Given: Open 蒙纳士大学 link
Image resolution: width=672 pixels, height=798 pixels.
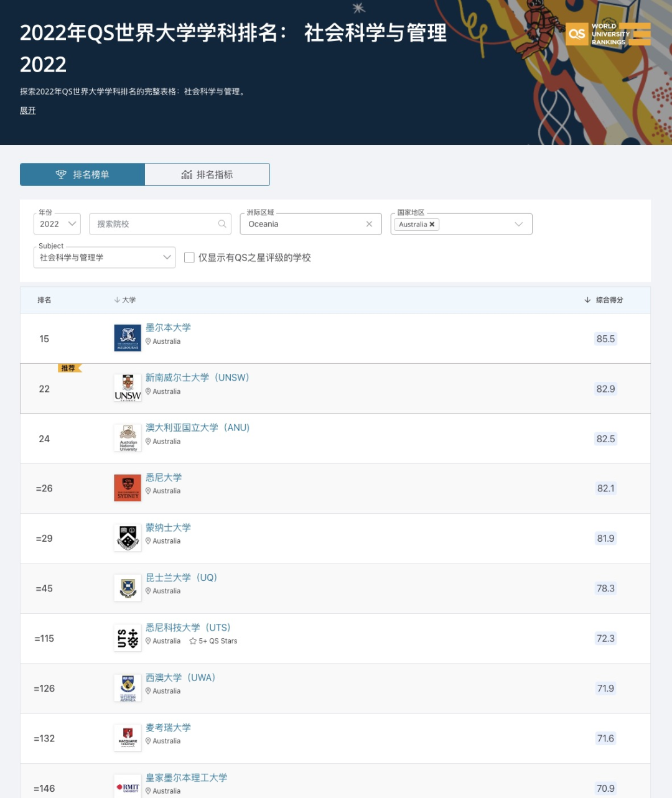Looking at the screenshot, I should point(168,527).
